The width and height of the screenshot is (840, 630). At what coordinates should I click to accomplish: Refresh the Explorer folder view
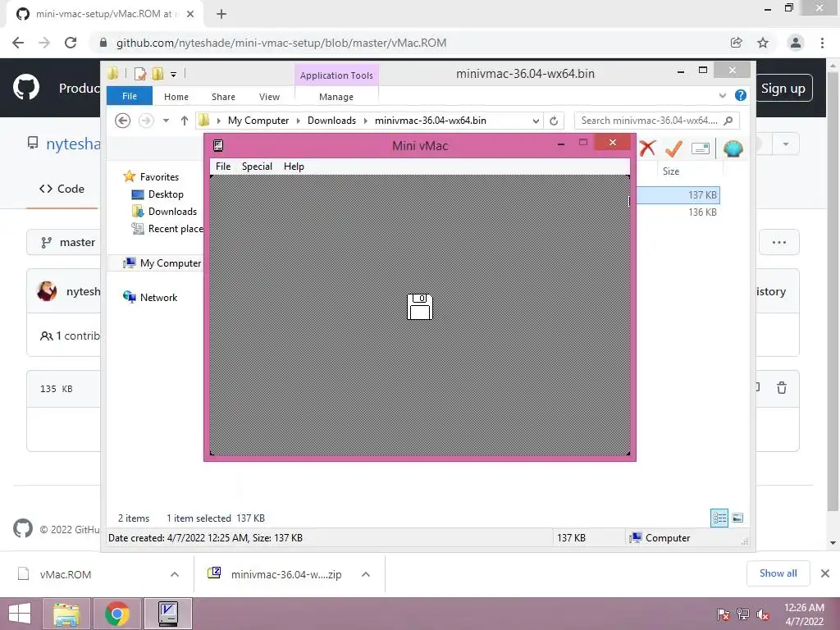click(x=554, y=121)
